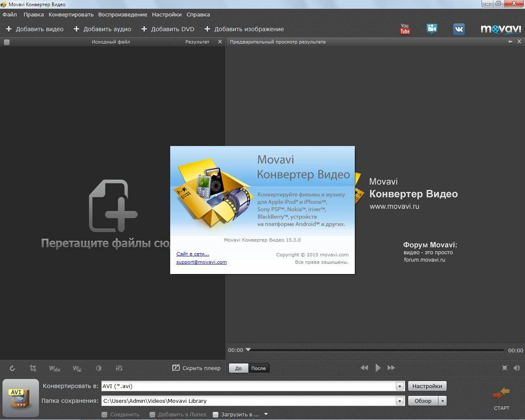Add a video via Добавить видео
Viewport: 525px width, 420px height.
pyautogui.click(x=35, y=29)
